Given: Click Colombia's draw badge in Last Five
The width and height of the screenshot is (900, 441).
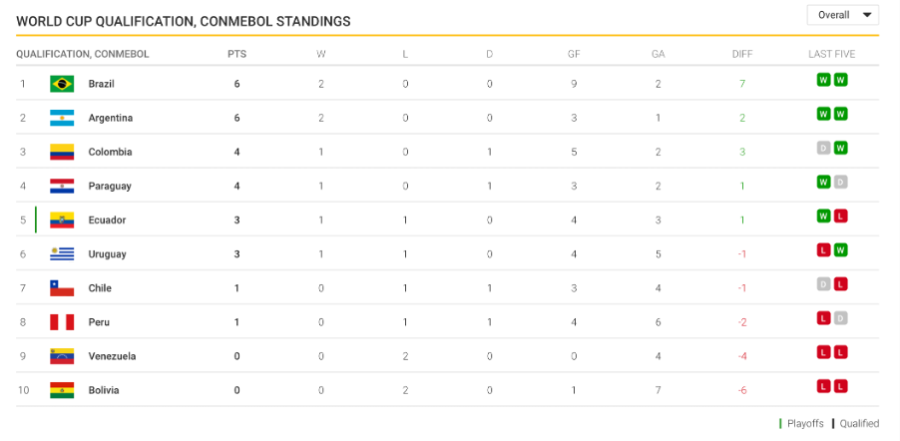Looking at the screenshot, I should click(x=824, y=148).
